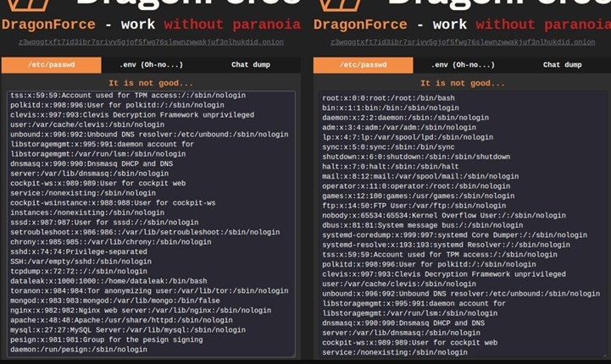611x364 pixels.
Task: Click the line starting 'cockpit-wsinstance:x:988:988'
Action: (113, 203)
